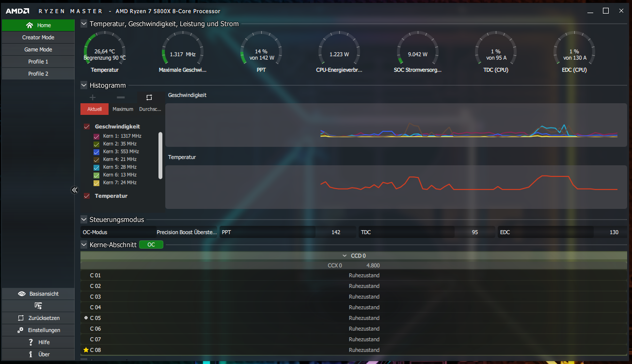Minimize the Ryzen Master window
The width and height of the screenshot is (632, 364).
point(589,11)
